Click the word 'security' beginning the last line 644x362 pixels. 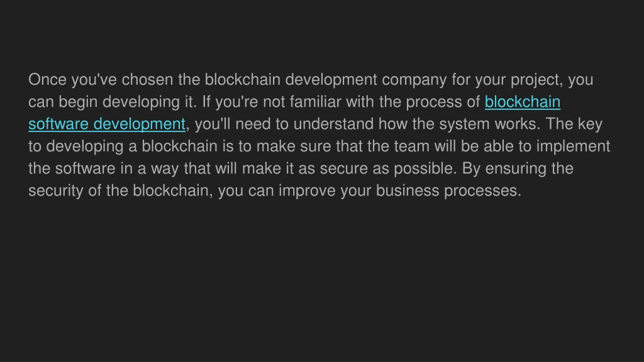(x=55, y=191)
